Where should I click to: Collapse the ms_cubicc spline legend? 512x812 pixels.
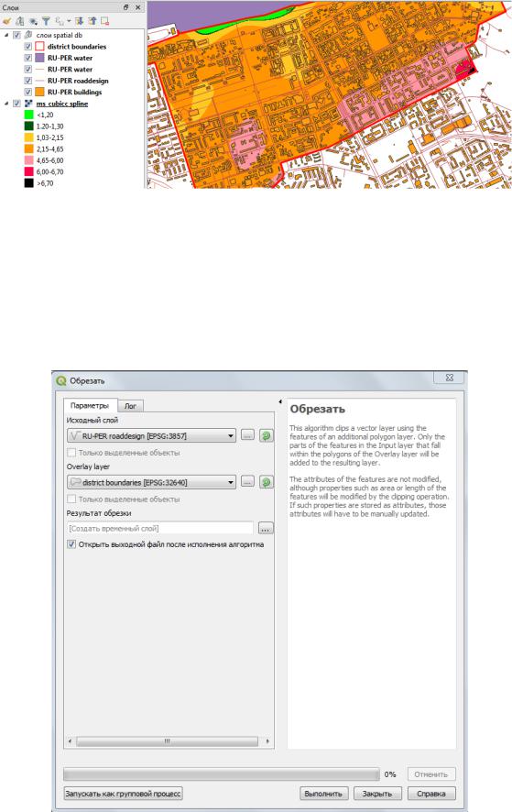[x=6, y=104]
